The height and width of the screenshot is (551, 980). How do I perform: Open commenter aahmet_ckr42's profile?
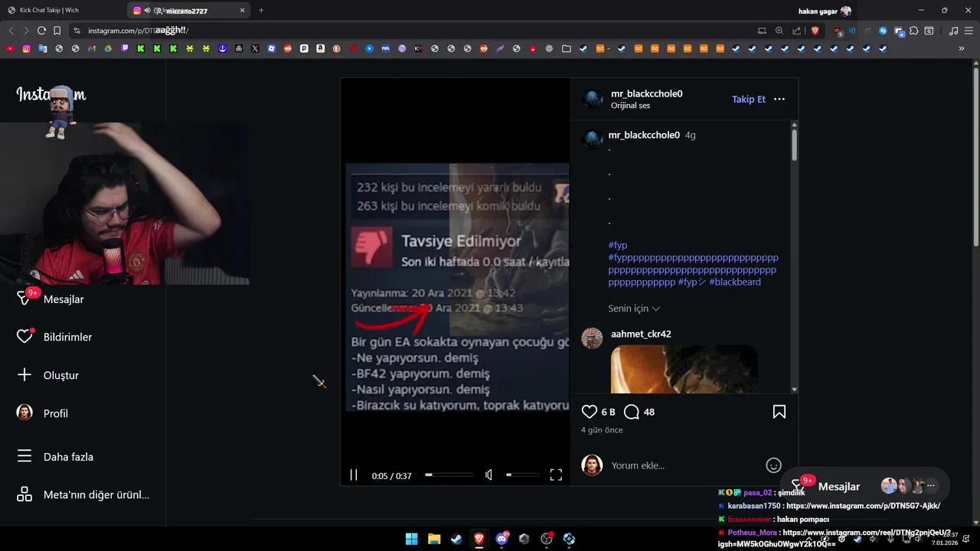click(641, 334)
